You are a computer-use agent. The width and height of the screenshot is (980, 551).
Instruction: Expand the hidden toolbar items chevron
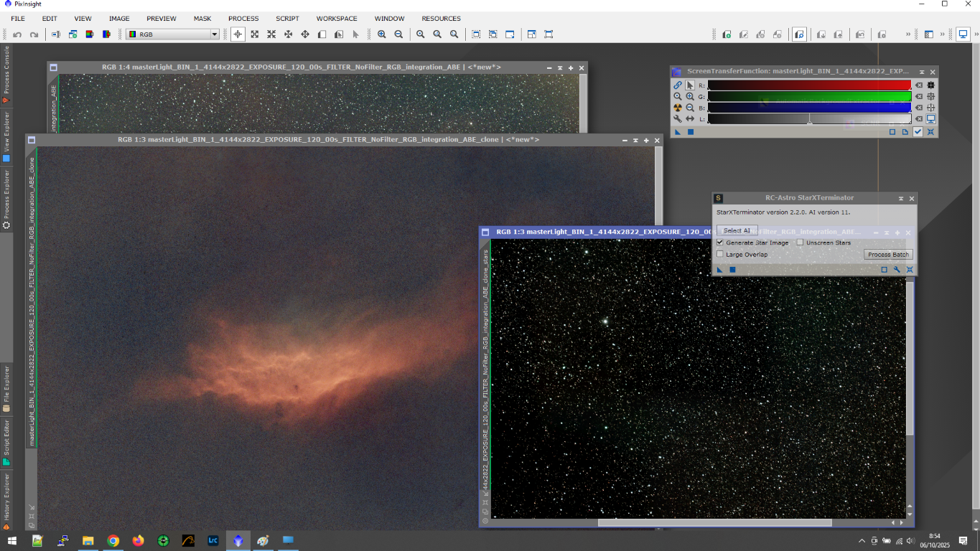[x=907, y=34]
